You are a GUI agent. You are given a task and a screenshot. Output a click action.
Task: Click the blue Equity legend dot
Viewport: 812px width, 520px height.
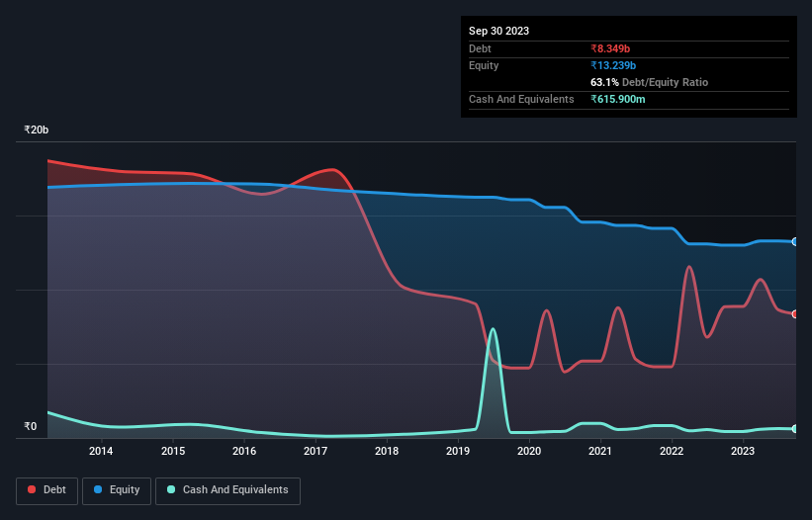[x=98, y=489]
